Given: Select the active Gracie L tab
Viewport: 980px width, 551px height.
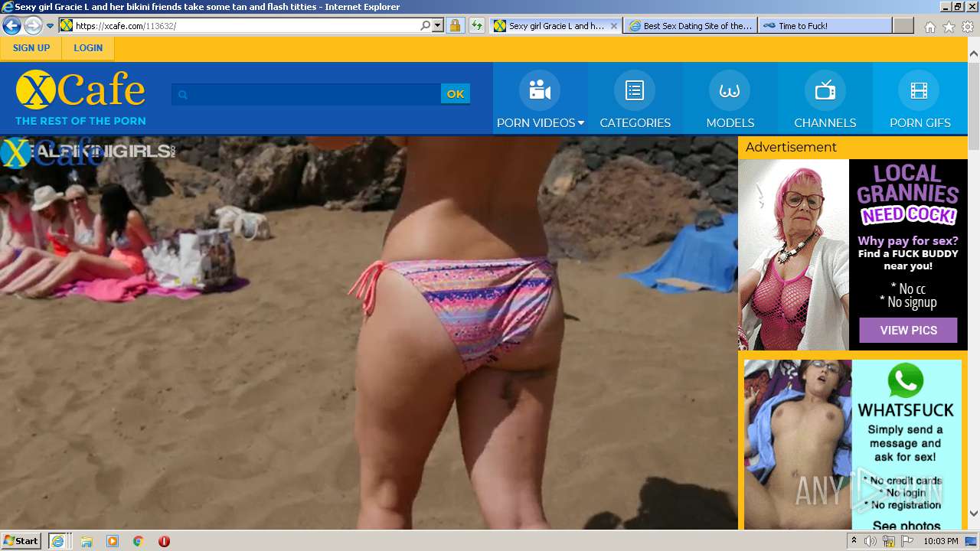Looking at the screenshot, I should coord(556,25).
